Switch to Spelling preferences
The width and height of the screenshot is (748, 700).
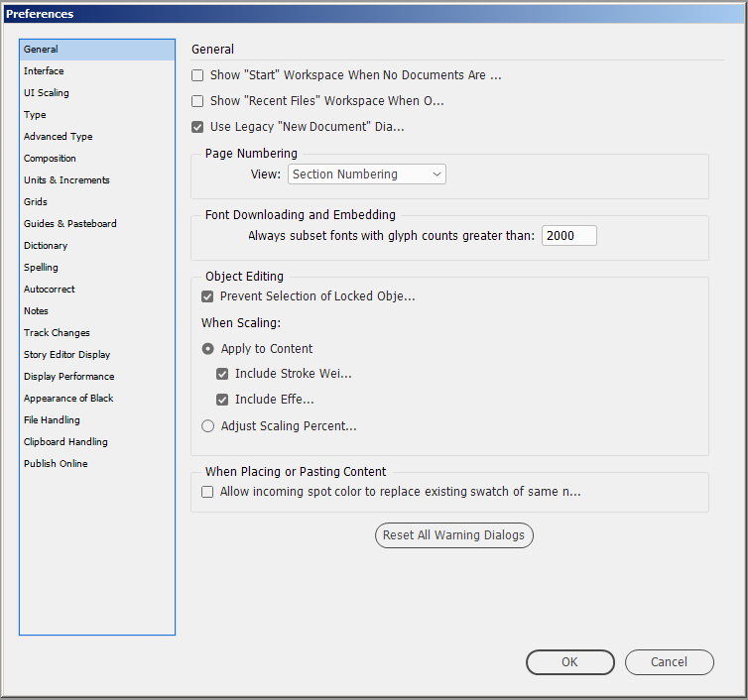coord(97,268)
